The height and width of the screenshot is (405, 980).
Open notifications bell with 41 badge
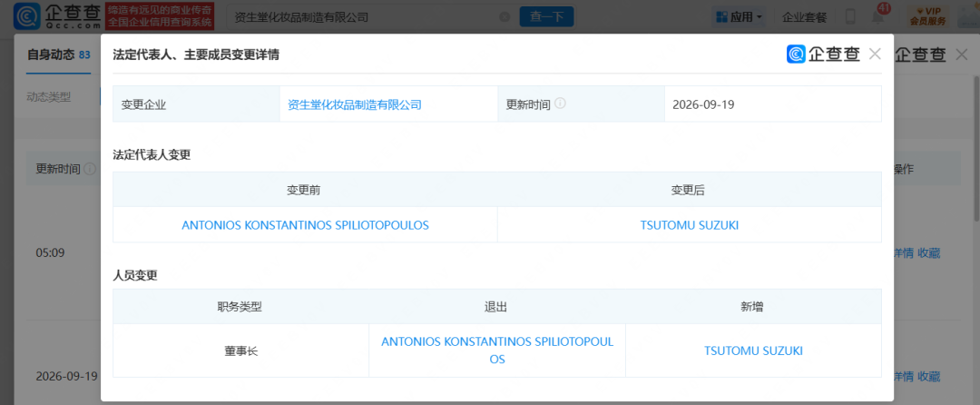(879, 15)
